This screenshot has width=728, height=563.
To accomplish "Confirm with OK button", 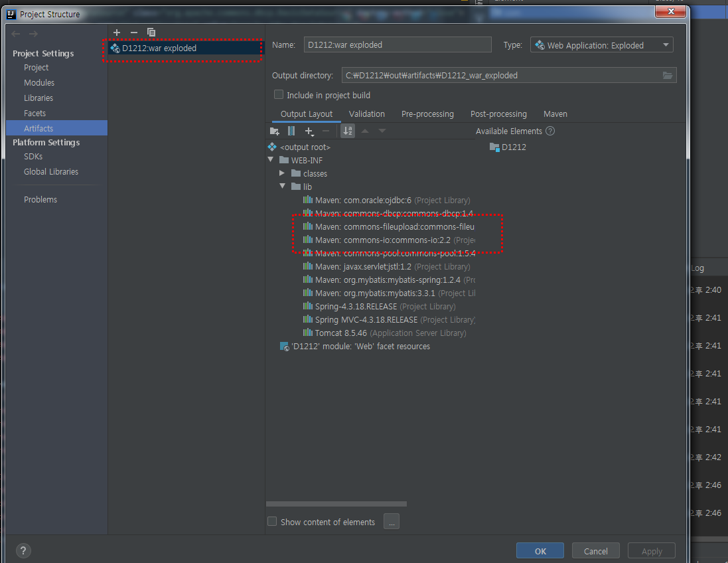I will click(x=540, y=551).
